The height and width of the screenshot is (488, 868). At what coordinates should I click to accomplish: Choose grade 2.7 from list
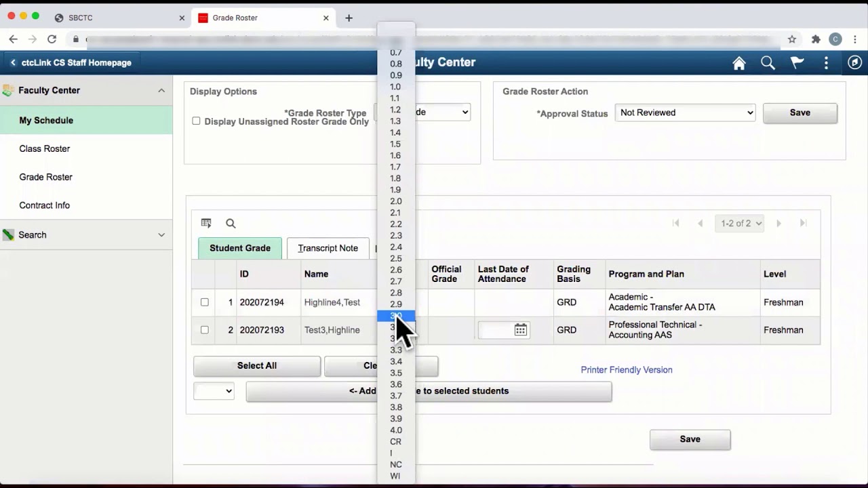coord(396,281)
